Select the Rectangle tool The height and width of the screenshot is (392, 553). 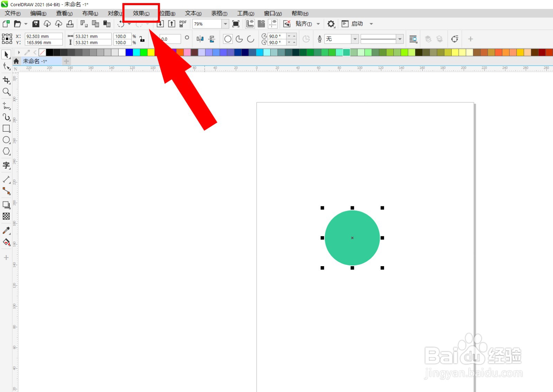click(6, 129)
